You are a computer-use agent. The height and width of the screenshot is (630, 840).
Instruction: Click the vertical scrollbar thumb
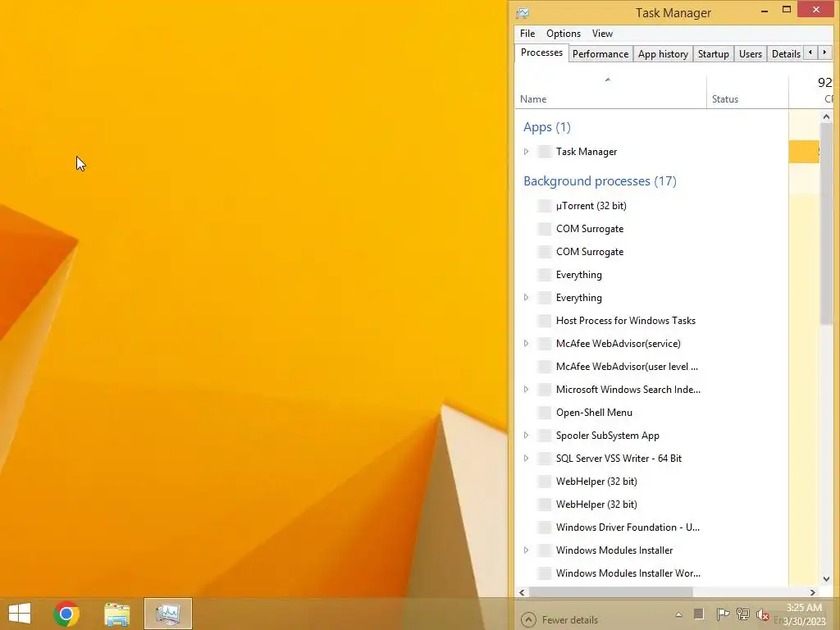(x=826, y=223)
